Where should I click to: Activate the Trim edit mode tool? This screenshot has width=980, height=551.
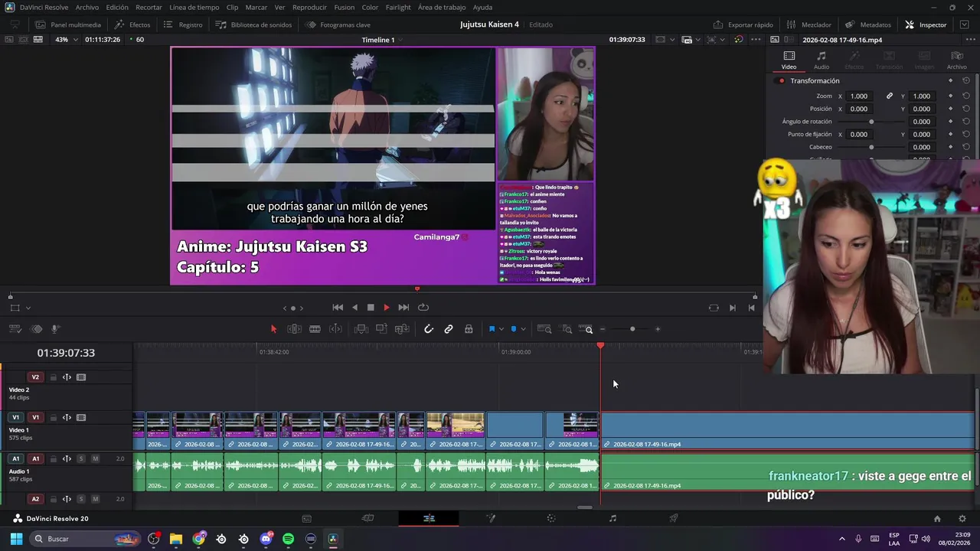pyautogui.click(x=294, y=329)
